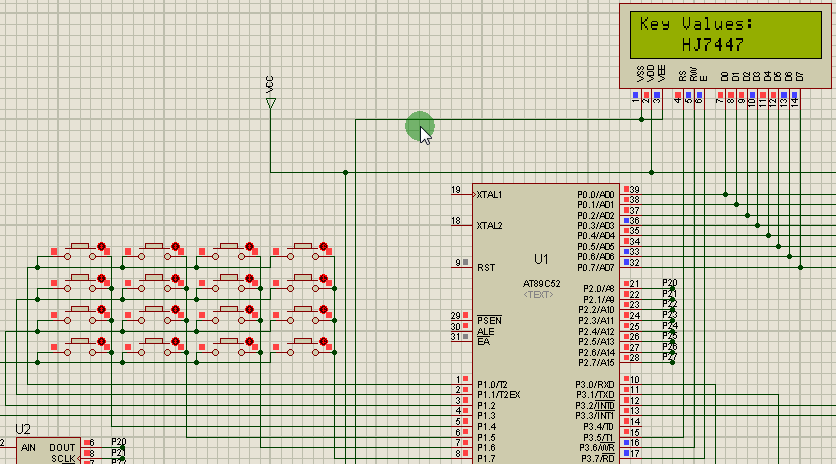Push the keypad button actuator row 3 column 4

[302, 309]
